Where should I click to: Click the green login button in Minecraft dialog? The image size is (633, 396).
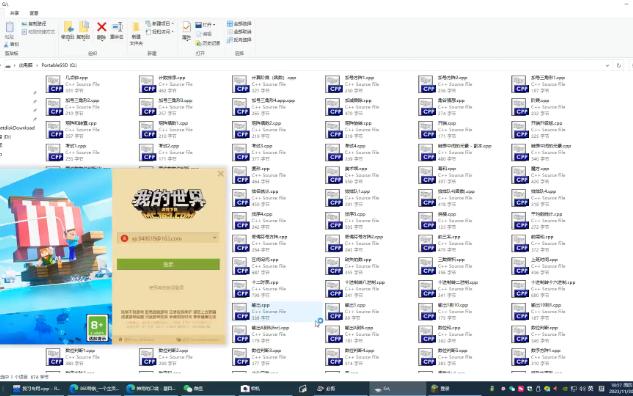168,264
